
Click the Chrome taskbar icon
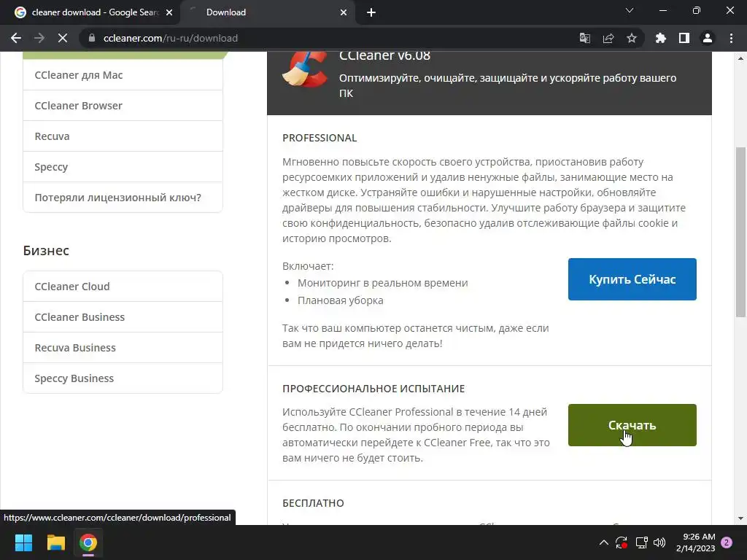88,542
